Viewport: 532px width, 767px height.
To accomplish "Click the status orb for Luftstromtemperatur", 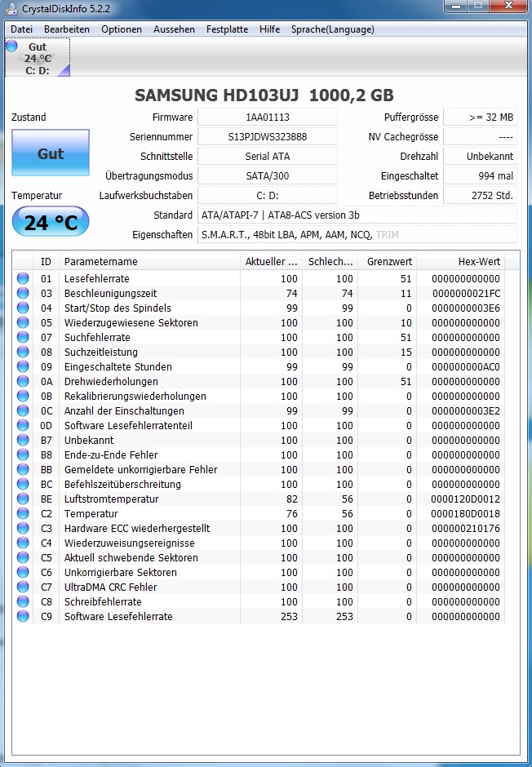I will (23, 499).
